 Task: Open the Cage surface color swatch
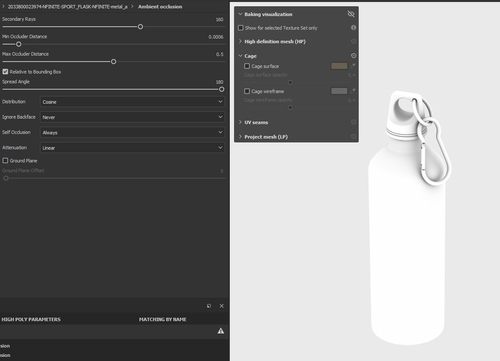(x=339, y=66)
